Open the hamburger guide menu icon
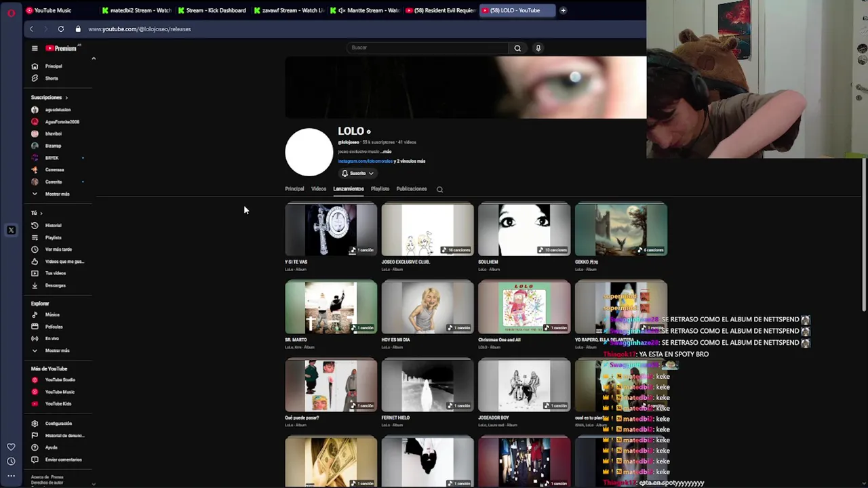 coord(35,48)
